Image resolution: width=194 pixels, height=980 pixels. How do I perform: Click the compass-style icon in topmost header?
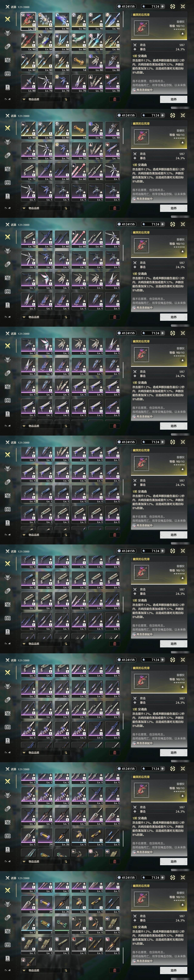coord(172,7)
